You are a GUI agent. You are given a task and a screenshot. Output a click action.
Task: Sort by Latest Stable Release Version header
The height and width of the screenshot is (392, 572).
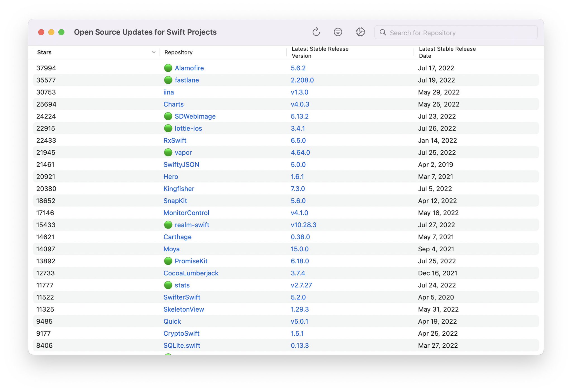pyautogui.click(x=320, y=52)
